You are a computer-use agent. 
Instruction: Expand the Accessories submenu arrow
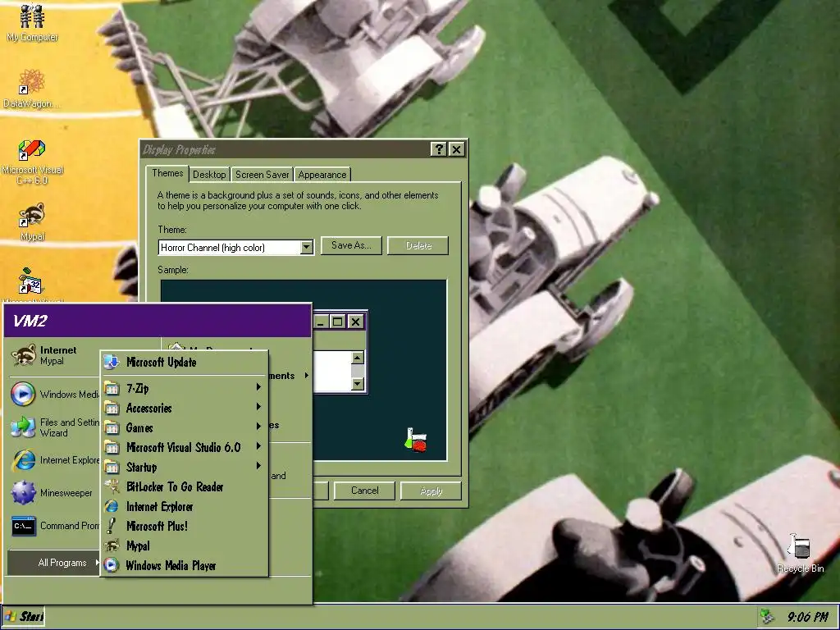point(258,407)
